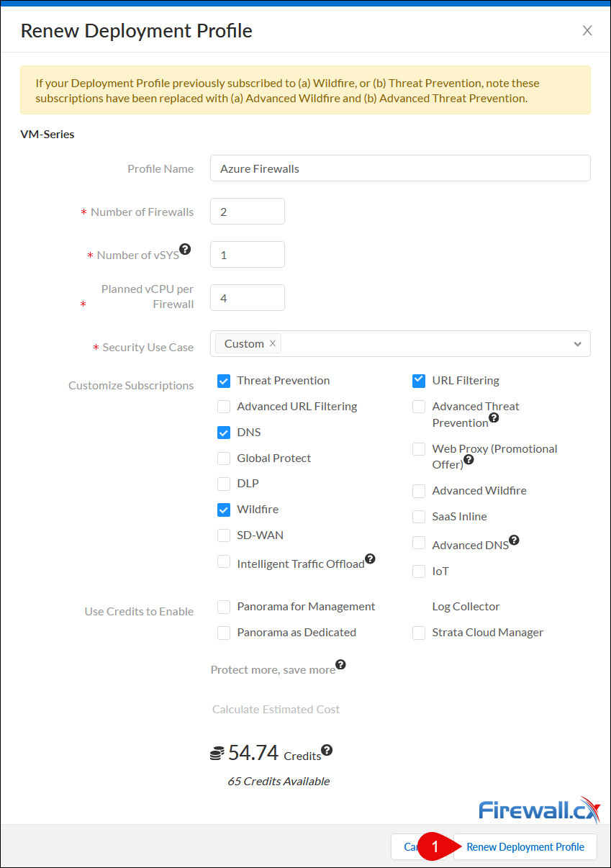Open the Web Proxy help icon
Viewport: 611px width, 868px height.
coord(469,459)
